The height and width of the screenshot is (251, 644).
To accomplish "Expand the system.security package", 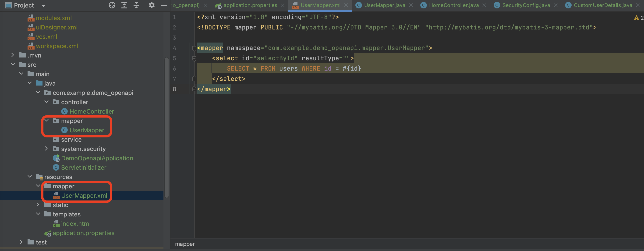I will click(x=46, y=149).
